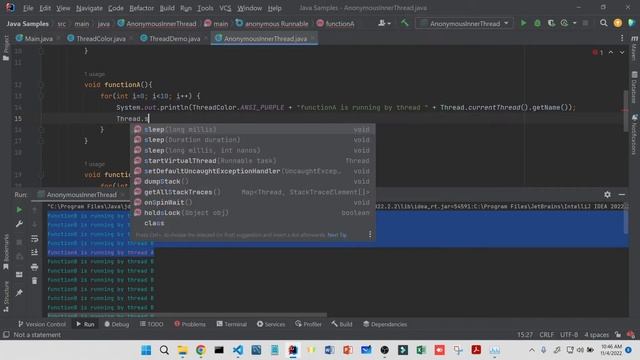
Task: Print the console output with printer icon
Action: [x=34, y=267]
